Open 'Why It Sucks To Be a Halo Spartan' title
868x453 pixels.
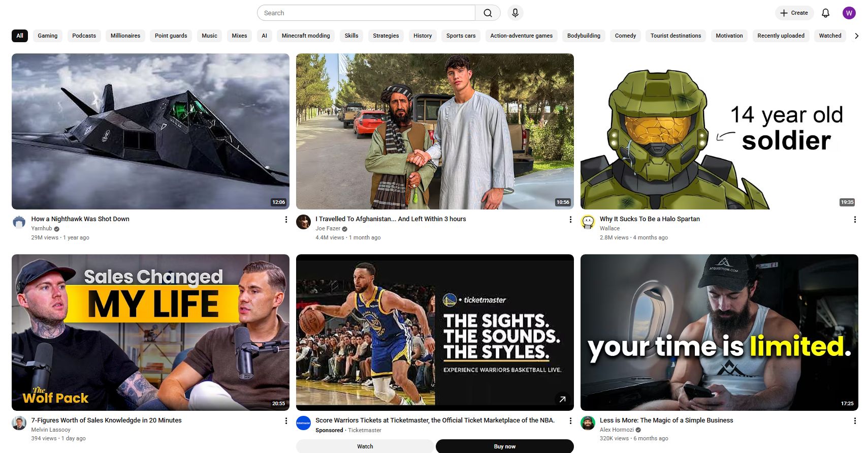[650, 219]
